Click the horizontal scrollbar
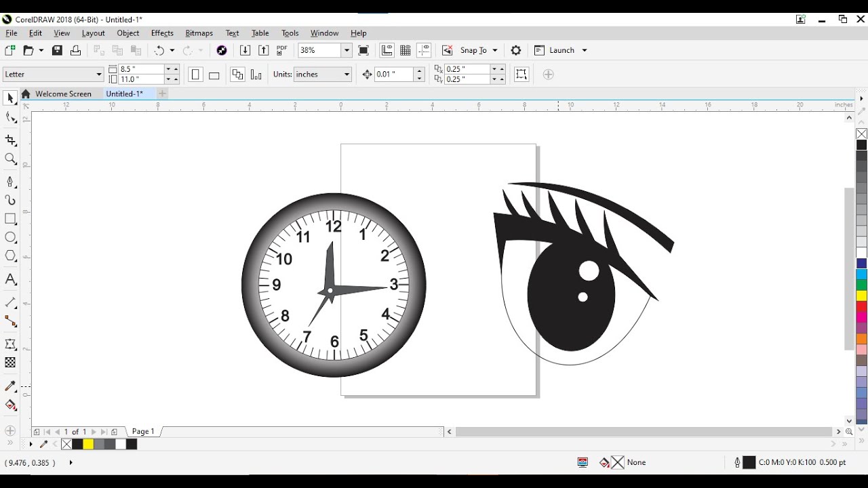This screenshot has width=868, height=488. click(644, 432)
